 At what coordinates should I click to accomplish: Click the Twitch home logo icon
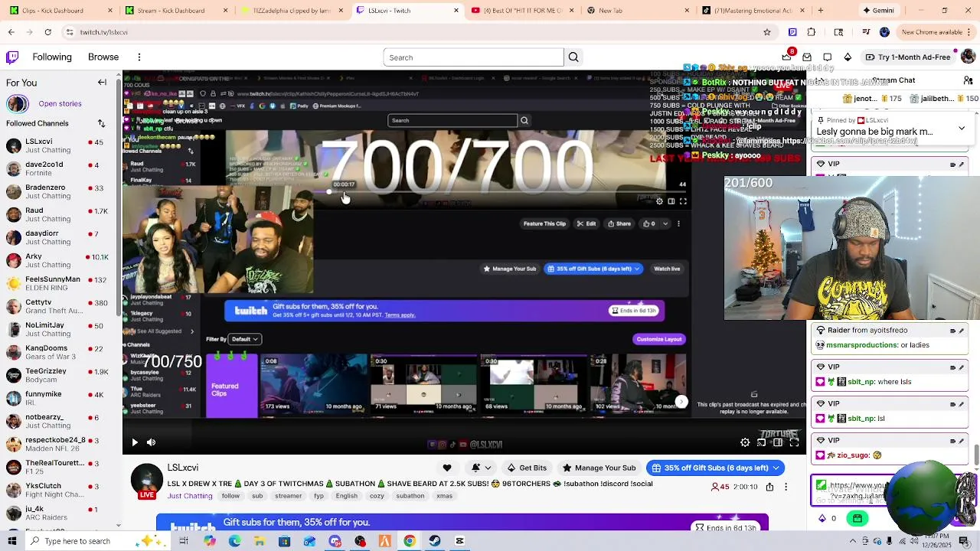point(12,57)
